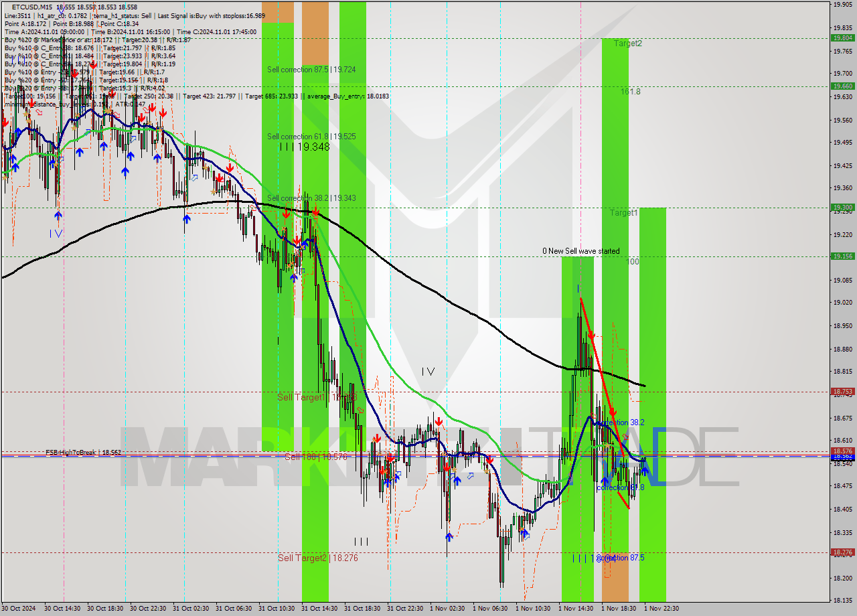Click the red 18.276 price tag
Image resolution: width=857 pixels, height=616 pixels.
[x=842, y=552]
